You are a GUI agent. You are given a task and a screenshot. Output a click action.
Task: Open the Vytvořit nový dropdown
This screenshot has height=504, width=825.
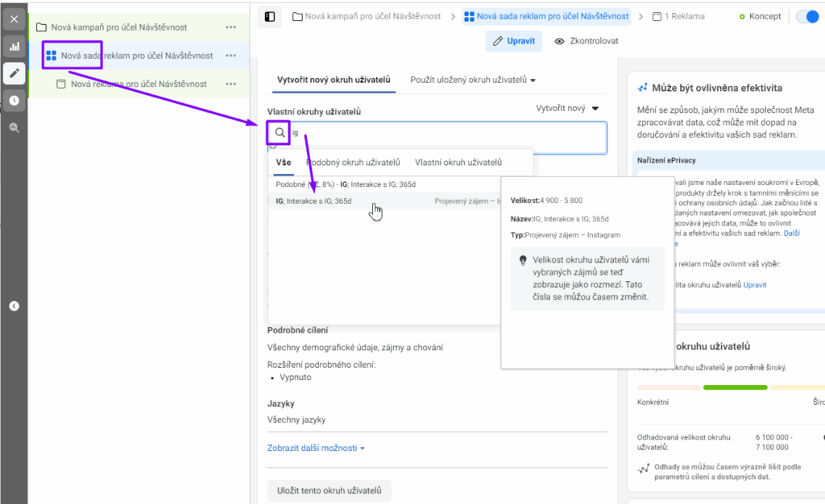coord(568,108)
